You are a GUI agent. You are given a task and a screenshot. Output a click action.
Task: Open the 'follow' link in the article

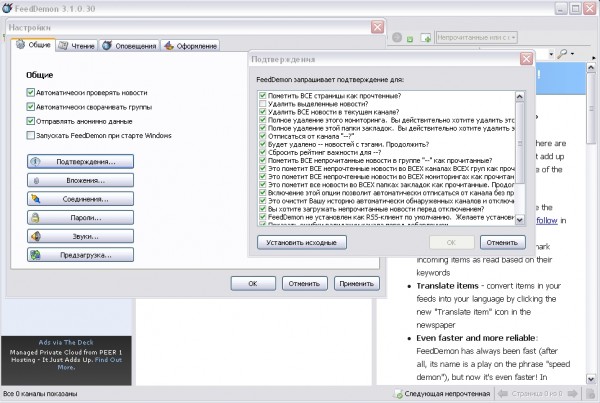(x=546, y=220)
